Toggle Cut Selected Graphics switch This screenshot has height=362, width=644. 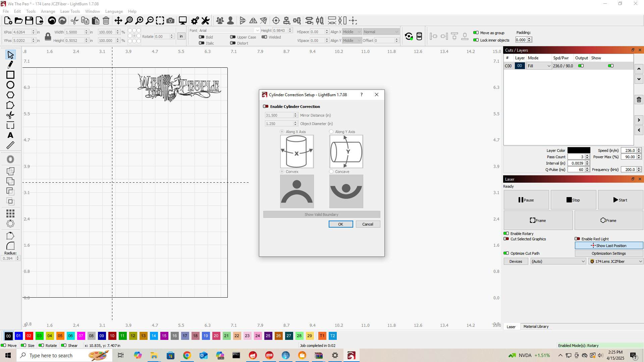click(x=506, y=239)
